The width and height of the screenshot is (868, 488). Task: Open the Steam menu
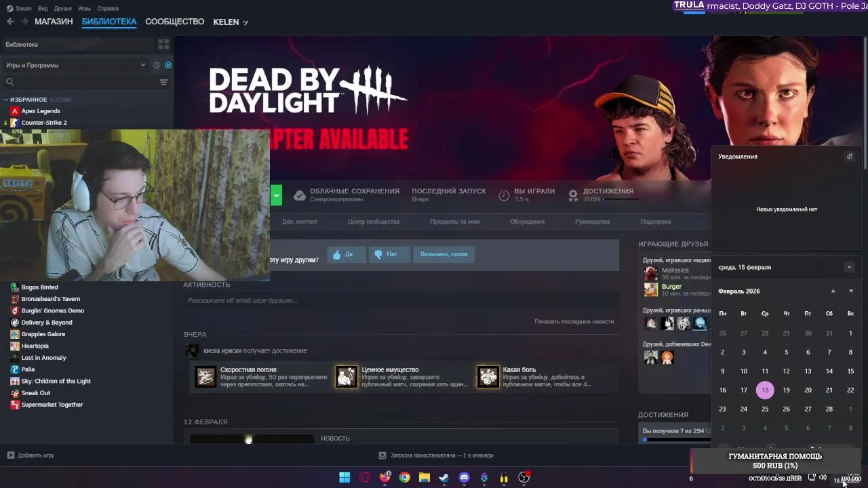point(19,8)
